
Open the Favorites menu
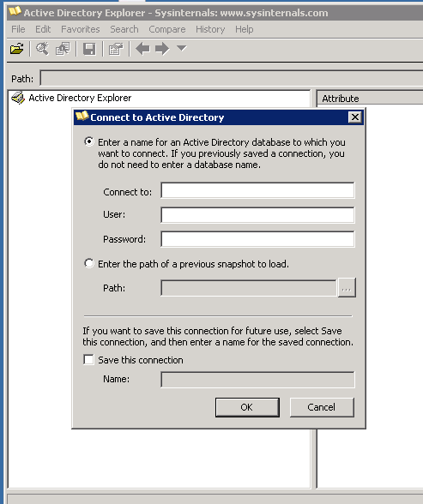[x=81, y=29]
